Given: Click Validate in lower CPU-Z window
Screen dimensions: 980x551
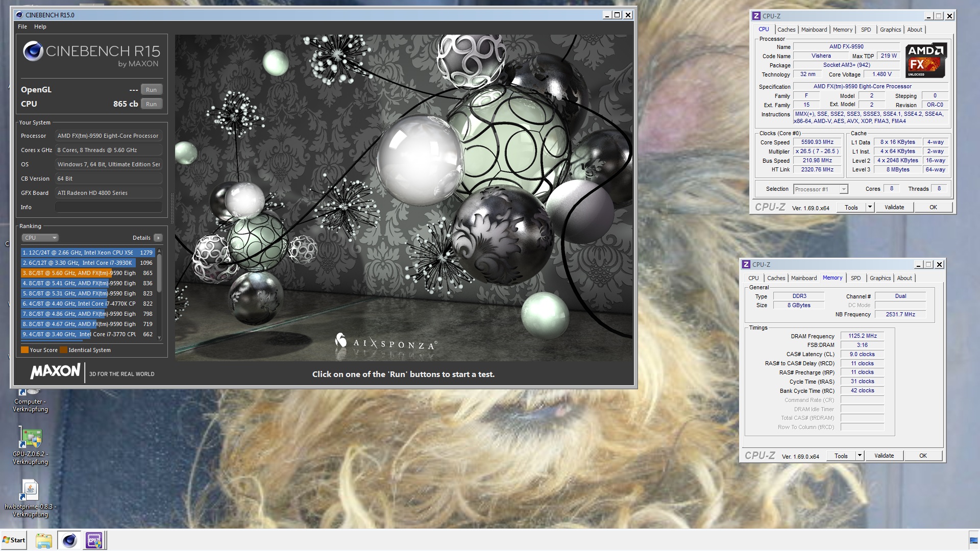Looking at the screenshot, I should coord(884,456).
